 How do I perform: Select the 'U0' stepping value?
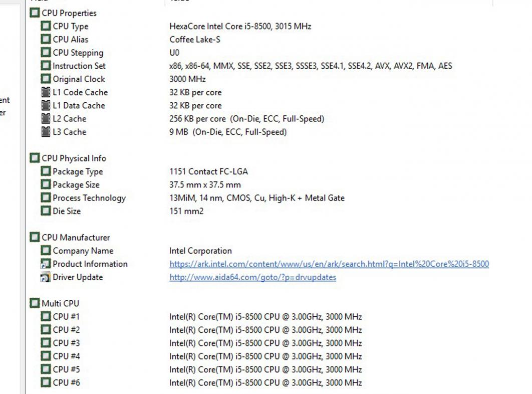click(x=174, y=53)
